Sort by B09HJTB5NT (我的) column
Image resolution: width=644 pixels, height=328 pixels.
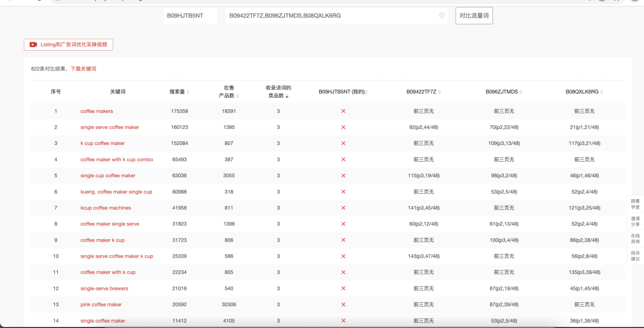366,92
